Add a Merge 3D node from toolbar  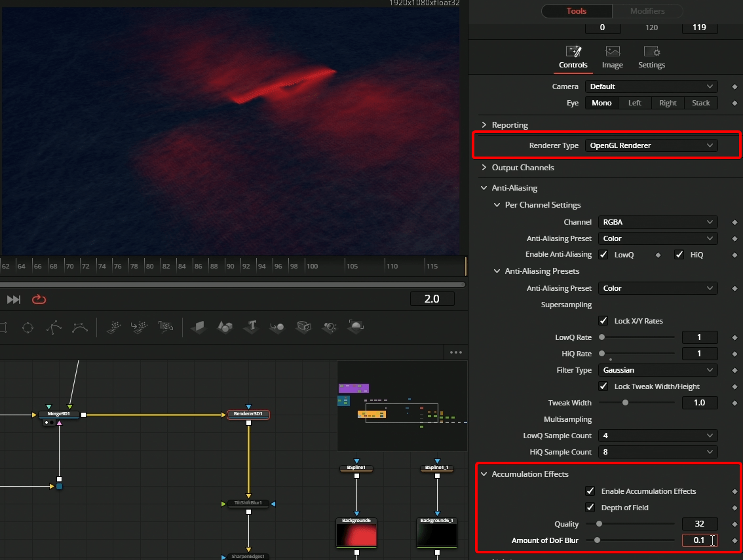pyautogui.click(x=277, y=326)
